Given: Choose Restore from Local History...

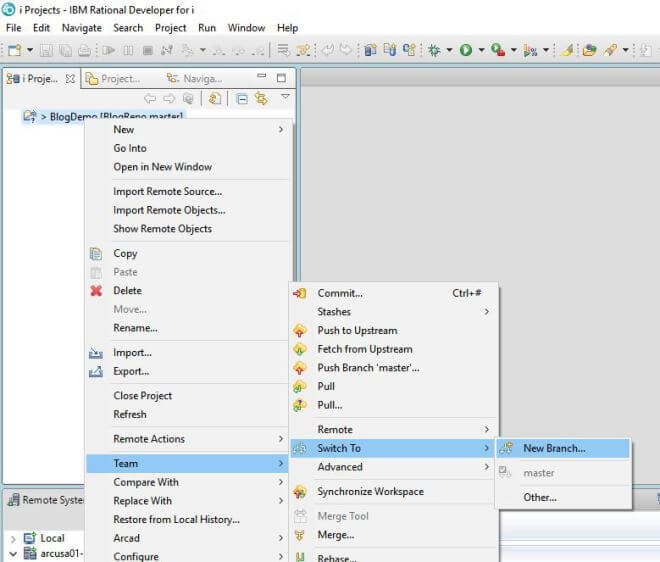Looking at the screenshot, I should pyautogui.click(x=187, y=519).
